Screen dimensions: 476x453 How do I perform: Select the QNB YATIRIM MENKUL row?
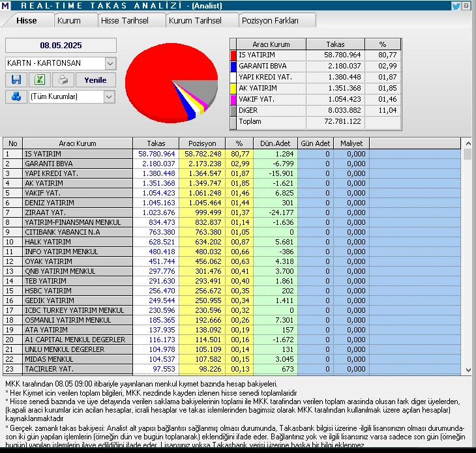pyautogui.click(x=232, y=271)
